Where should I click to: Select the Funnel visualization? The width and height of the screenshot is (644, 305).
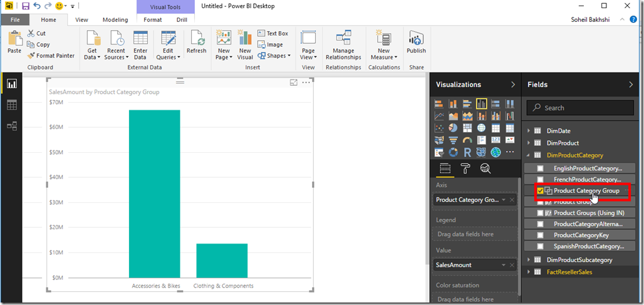click(x=453, y=140)
